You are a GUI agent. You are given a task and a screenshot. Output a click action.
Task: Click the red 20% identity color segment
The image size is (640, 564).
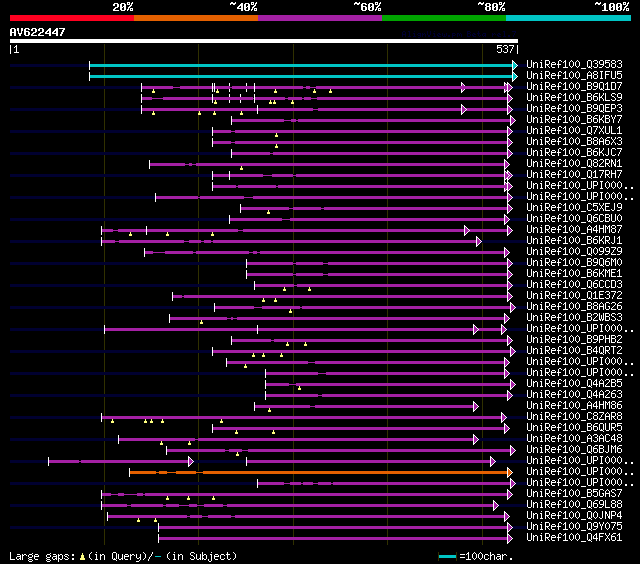[x=72, y=18]
